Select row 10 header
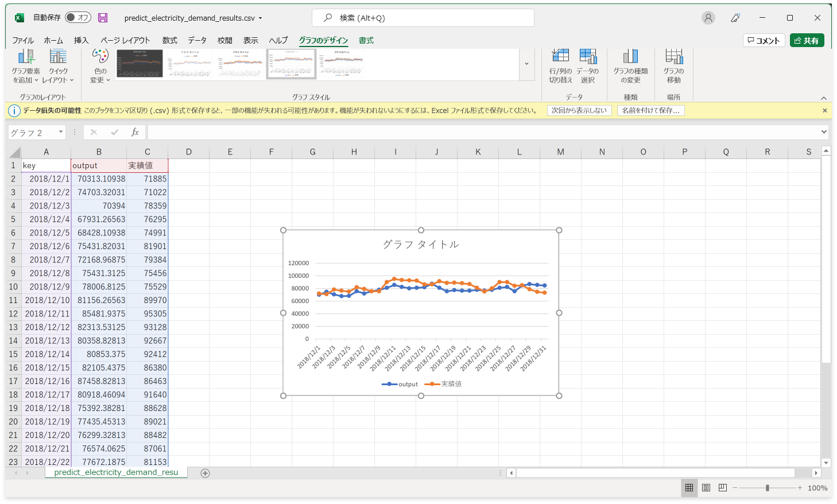Screen dimensions: 837x504 pyautogui.click(x=13, y=286)
